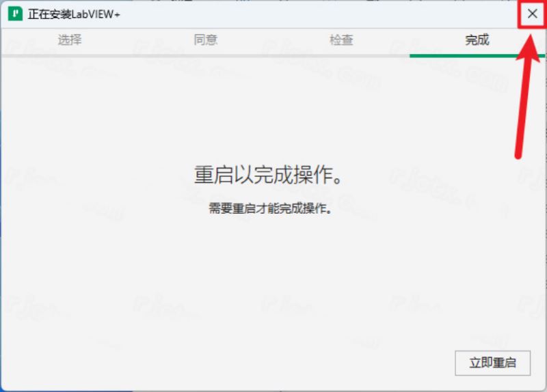547x392 pixels.
Task: Click the gray step line below 同意
Action: tap(205, 55)
